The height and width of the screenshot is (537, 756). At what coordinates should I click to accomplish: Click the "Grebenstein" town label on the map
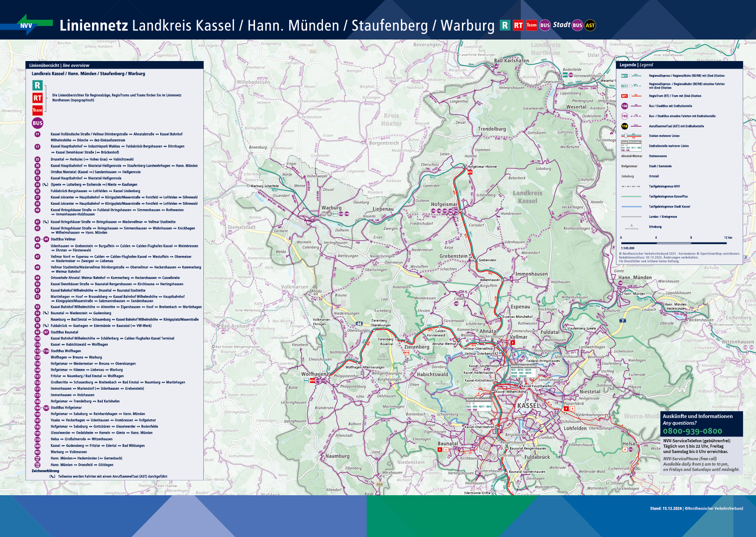[x=453, y=256]
